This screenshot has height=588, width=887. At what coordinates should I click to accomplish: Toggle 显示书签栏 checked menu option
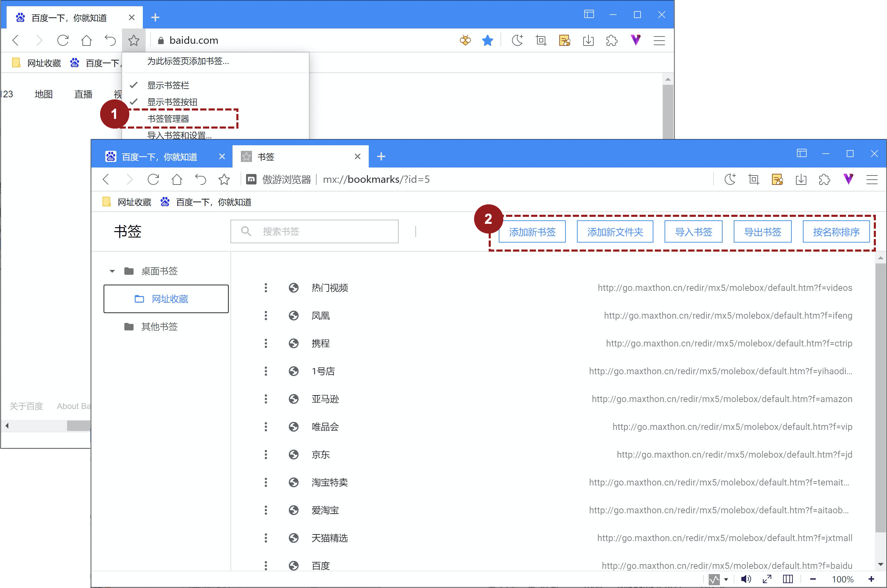[215, 85]
